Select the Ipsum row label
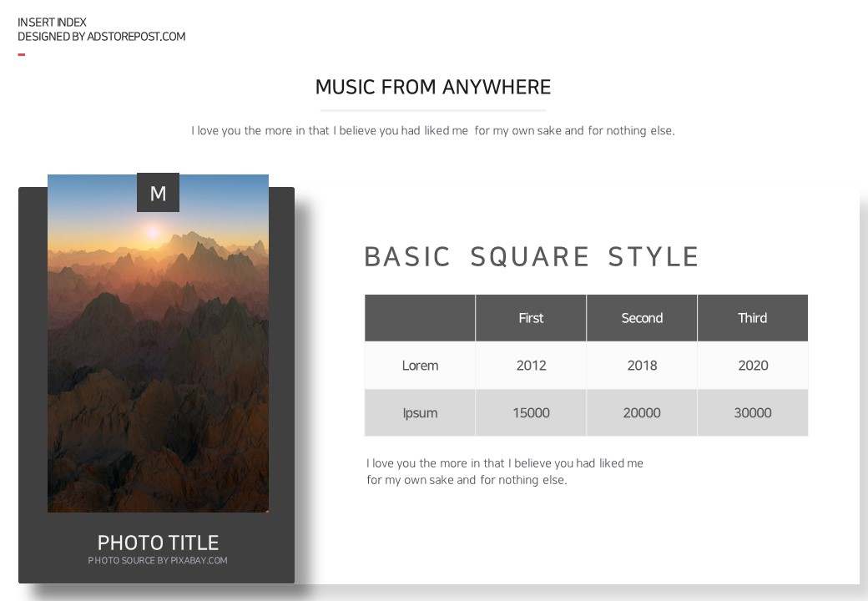868x601 pixels. point(420,413)
